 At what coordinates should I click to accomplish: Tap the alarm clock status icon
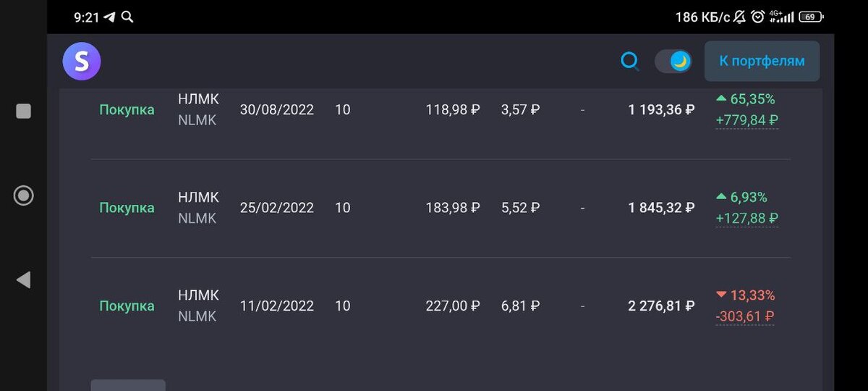757,17
